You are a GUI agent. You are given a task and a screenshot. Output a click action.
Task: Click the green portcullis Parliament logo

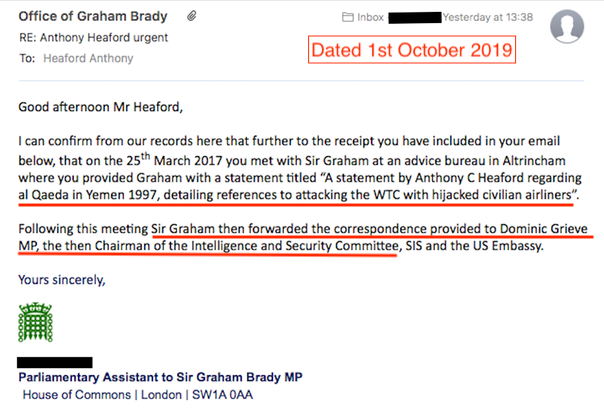tap(35, 323)
